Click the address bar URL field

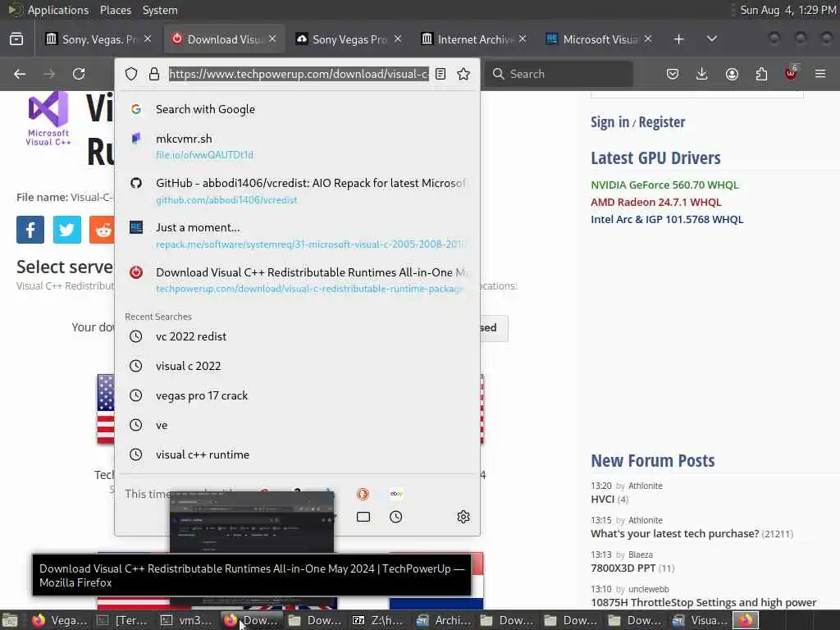pyautogui.click(x=299, y=74)
